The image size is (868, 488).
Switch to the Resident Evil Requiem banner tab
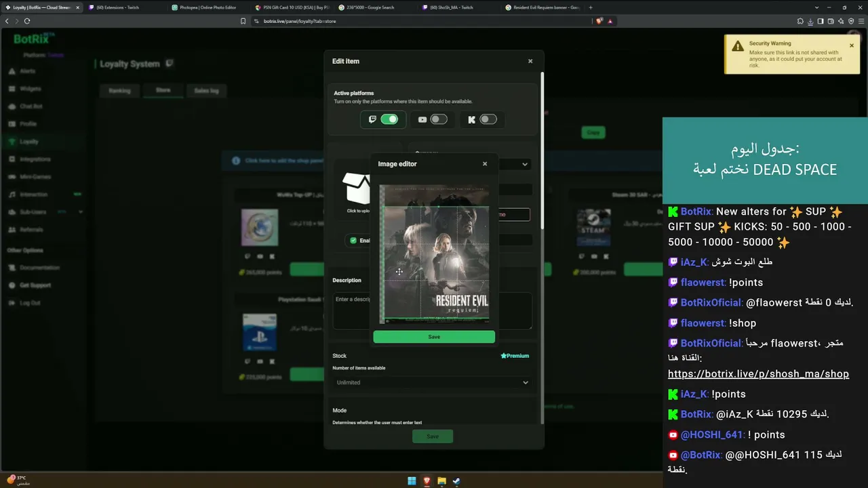coord(542,7)
